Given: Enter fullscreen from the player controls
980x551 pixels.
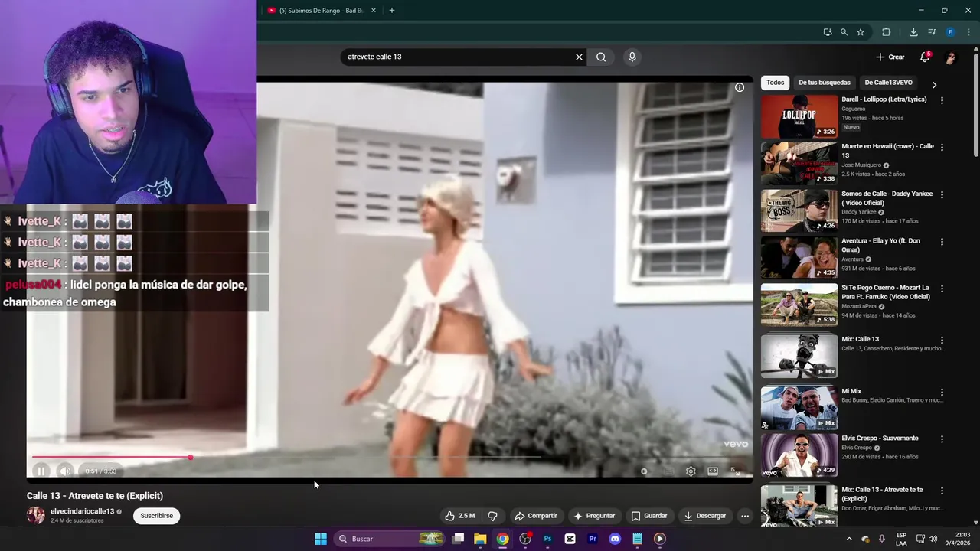Looking at the screenshot, I should click(x=735, y=471).
